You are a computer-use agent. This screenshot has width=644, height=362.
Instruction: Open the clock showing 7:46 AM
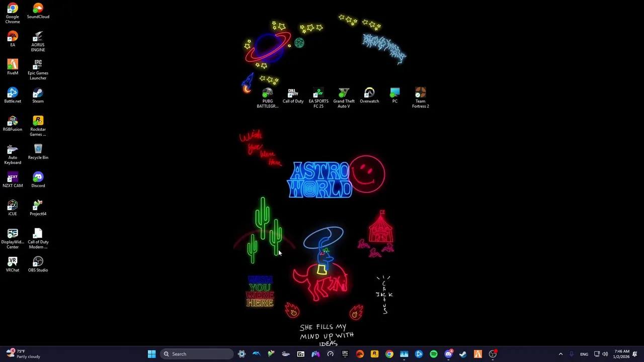point(622,354)
